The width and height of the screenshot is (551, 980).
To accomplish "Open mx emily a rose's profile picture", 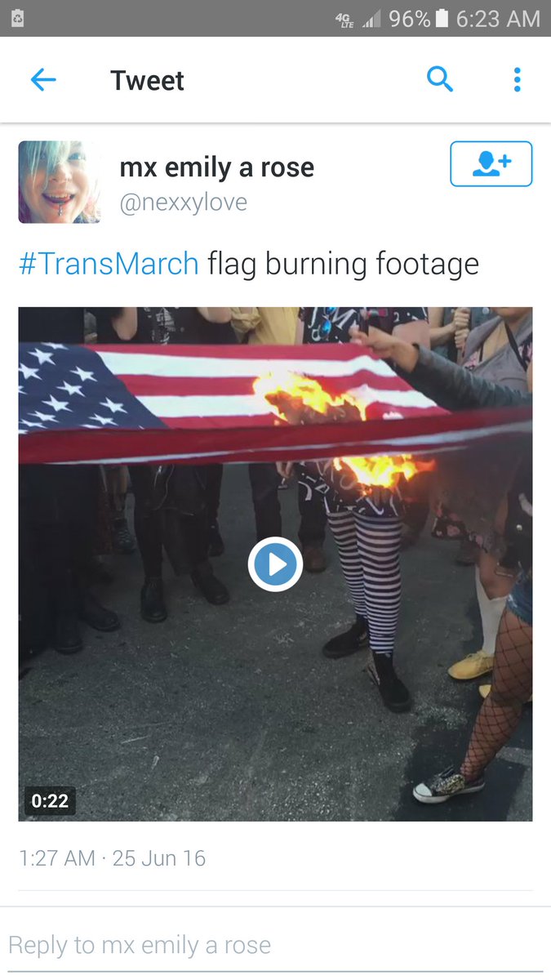I will tap(60, 182).
